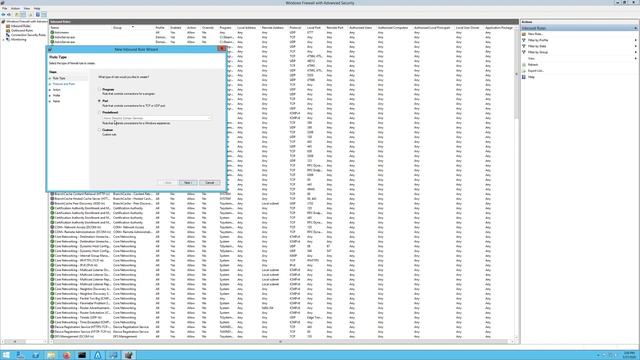Open the Help menu
640x360 pixels.
point(37,9)
